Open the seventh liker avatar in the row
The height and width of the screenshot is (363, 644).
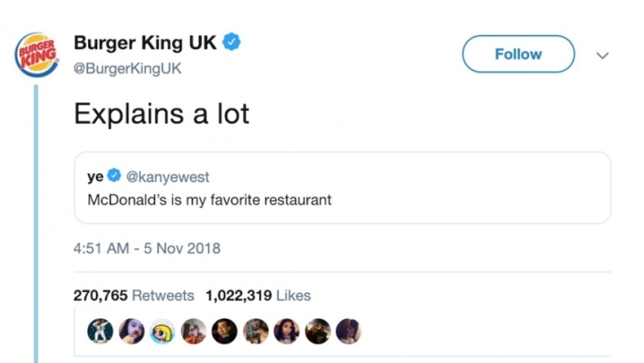(287, 332)
